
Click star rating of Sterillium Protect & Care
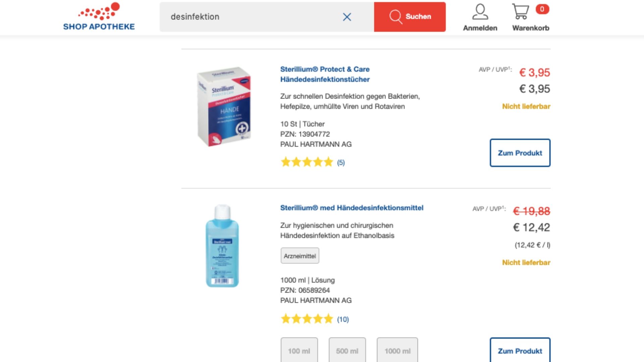point(307,162)
